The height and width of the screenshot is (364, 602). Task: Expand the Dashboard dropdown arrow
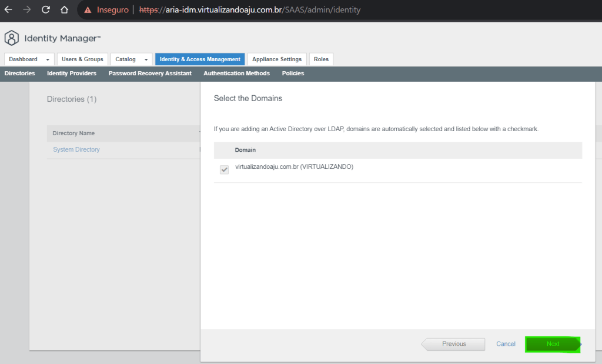point(47,59)
